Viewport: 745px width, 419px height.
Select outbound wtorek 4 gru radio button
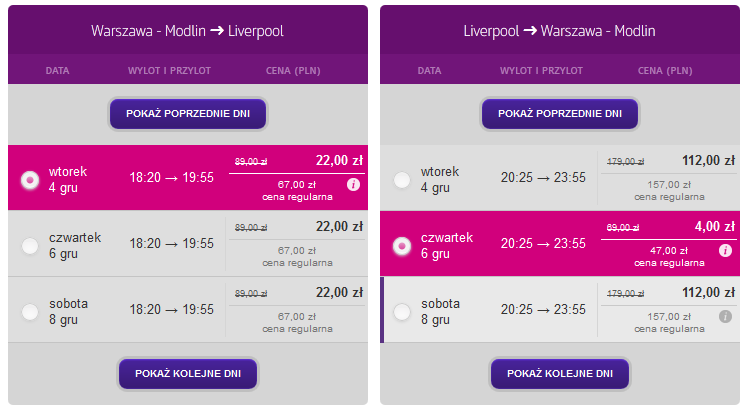point(30,180)
